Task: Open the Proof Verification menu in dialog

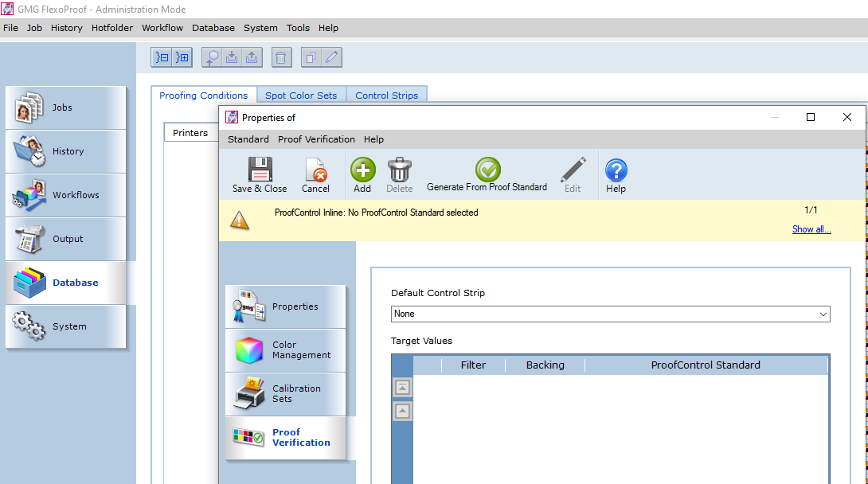Action: click(316, 139)
